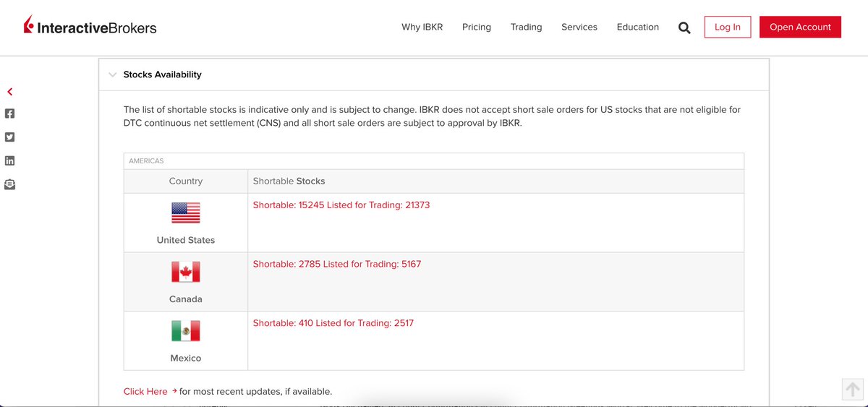
Task: Share page via LinkedIn icon
Action: (x=10, y=160)
